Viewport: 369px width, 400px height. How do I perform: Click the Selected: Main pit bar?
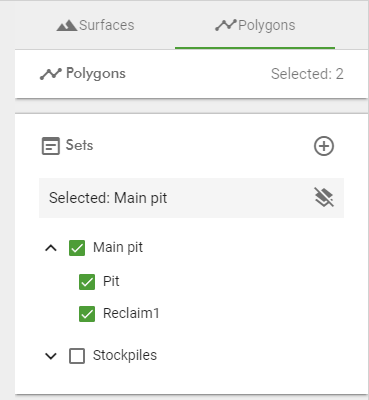pyautogui.click(x=191, y=198)
